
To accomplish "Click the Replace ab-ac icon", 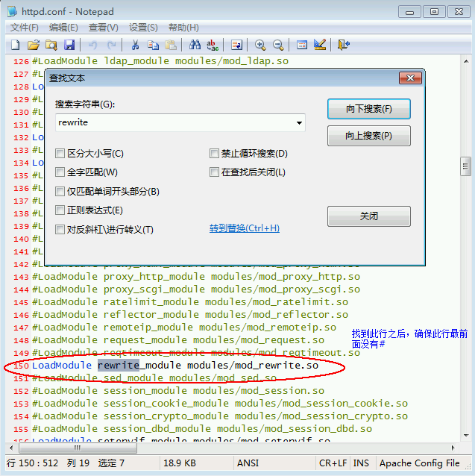I will point(213,45).
